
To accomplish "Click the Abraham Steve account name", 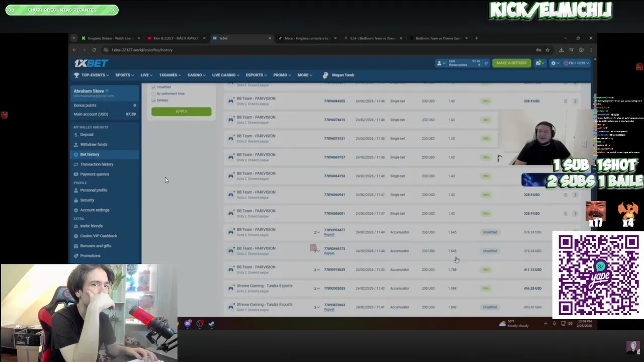I will click(89, 91).
